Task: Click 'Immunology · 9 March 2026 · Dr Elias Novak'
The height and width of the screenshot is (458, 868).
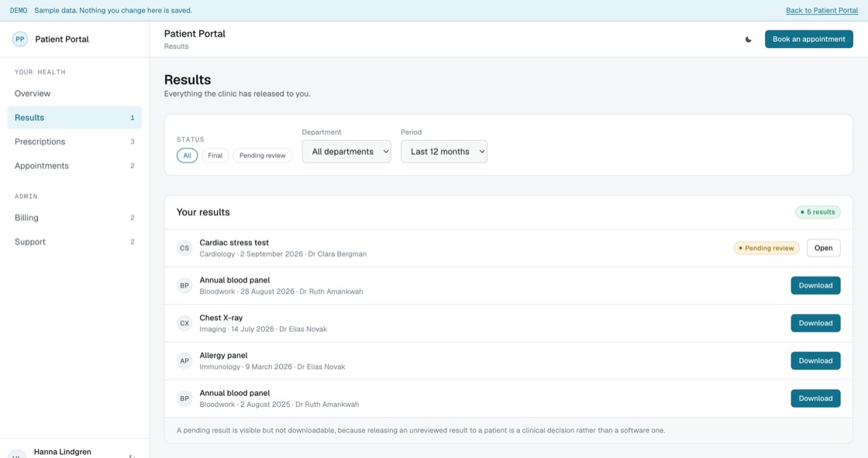Action: click(x=272, y=367)
